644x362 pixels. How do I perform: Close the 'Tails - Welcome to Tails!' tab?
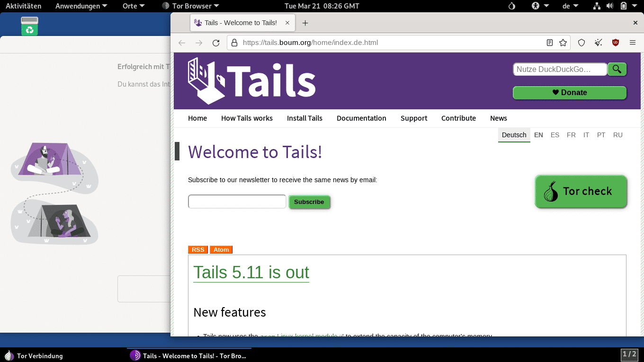pos(287,23)
